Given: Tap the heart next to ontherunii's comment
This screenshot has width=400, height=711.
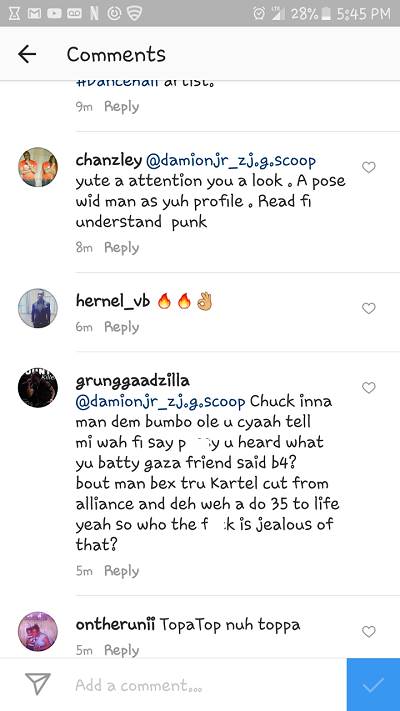Looking at the screenshot, I should point(369,631).
